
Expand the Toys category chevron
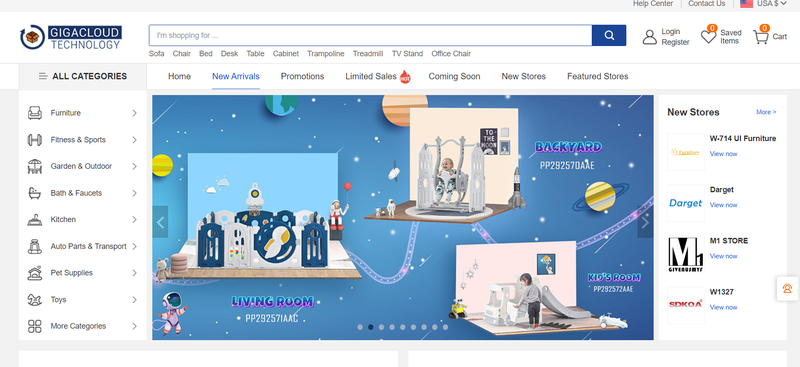pos(135,300)
